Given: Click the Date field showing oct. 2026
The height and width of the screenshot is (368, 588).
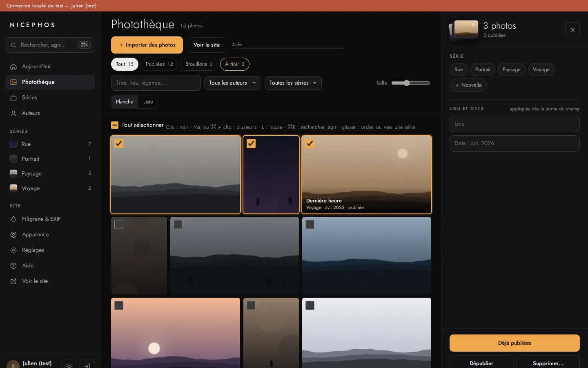Looking at the screenshot, I should (x=514, y=144).
